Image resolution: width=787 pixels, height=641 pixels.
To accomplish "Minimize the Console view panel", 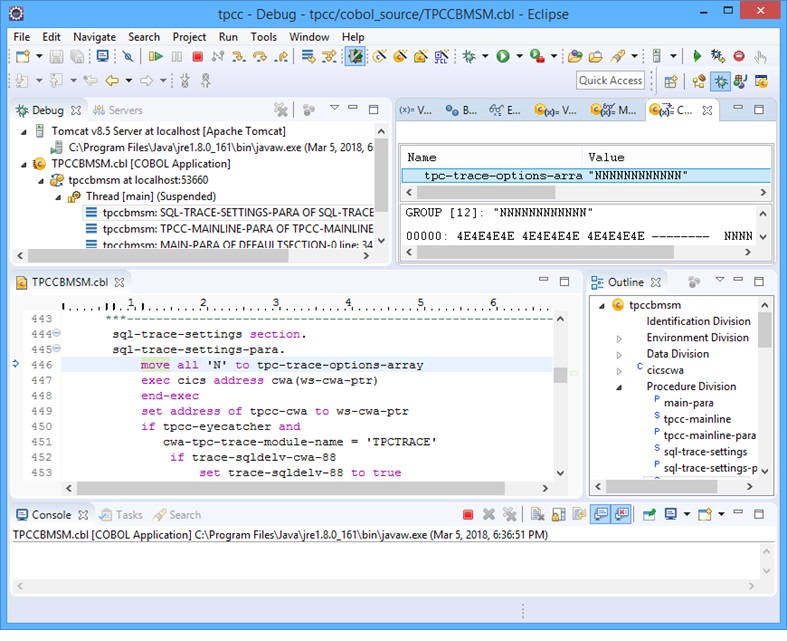I will click(x=738, y=512).
